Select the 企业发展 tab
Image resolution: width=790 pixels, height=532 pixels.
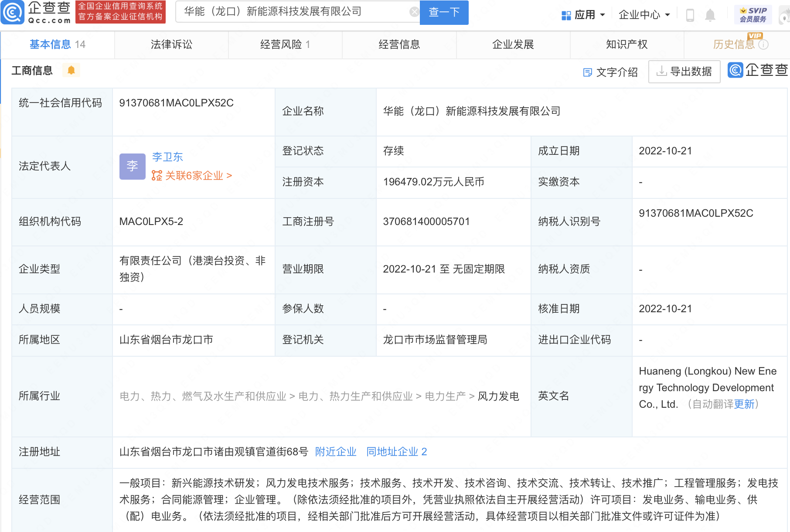(513, 44)
